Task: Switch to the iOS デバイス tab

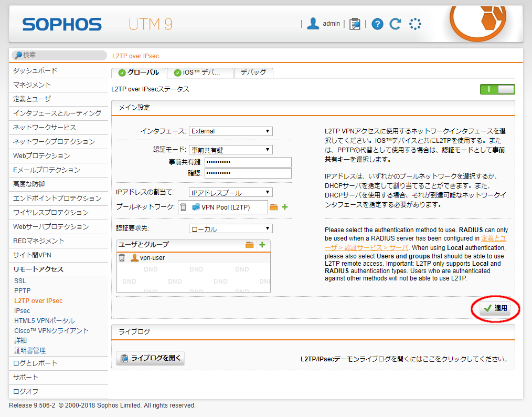Action: (200, 72)
